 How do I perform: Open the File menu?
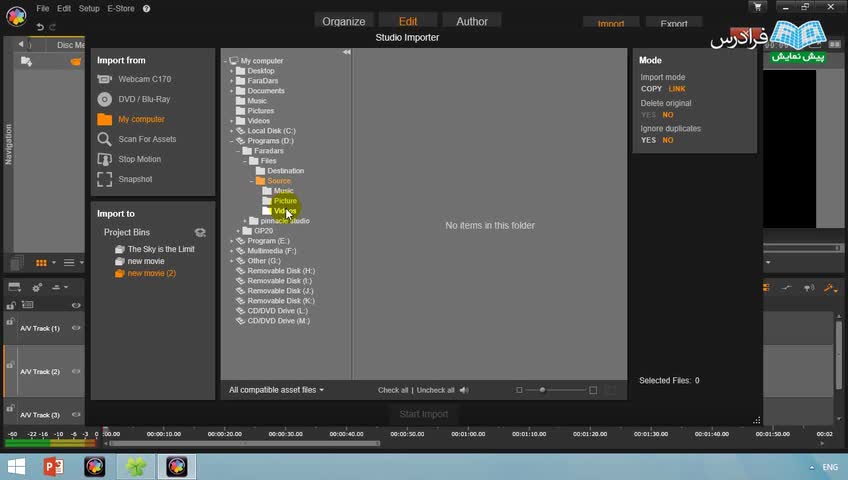[x=43, y=9]
